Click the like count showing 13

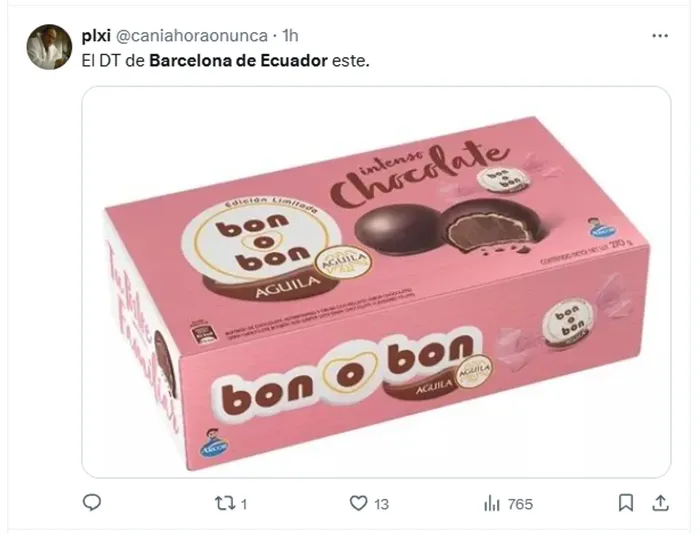tap(381, 505)
